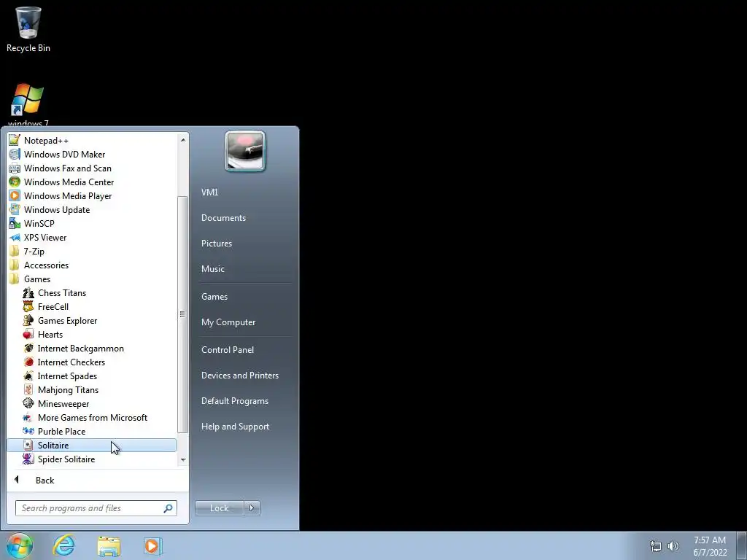Screen dimensions: 747x560
Task: Open Minesweeper
Action: click(91, 403)
